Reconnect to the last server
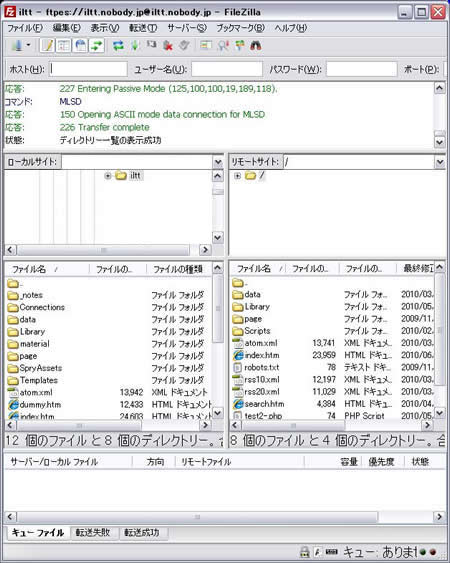The height and width of the screenshot is (563, 450). coord(184,46)
